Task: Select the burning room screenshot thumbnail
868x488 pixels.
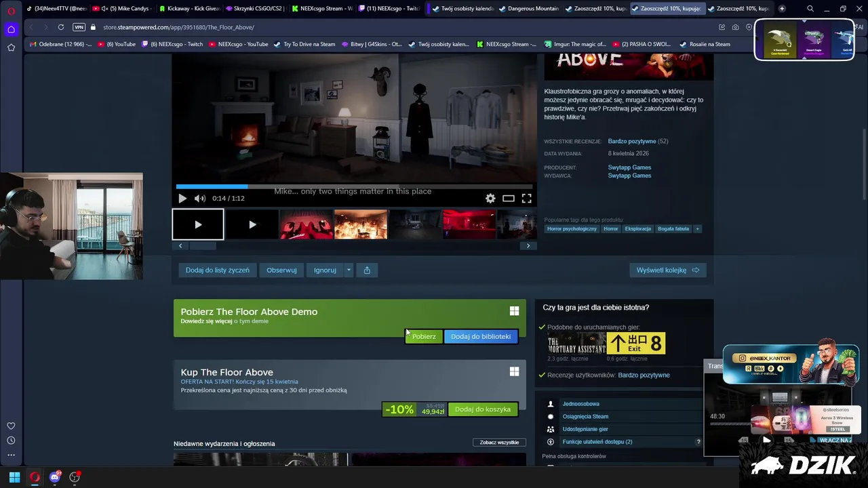Action: 361,224
